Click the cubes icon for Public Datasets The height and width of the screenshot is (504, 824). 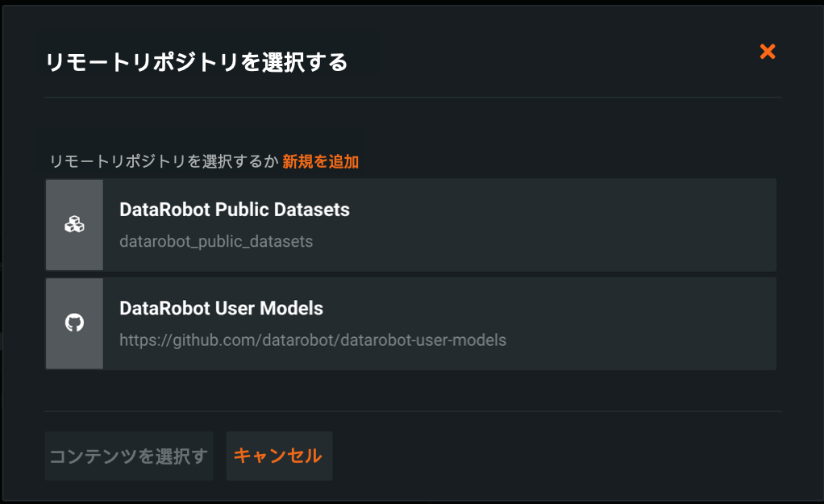pos(74,225)
